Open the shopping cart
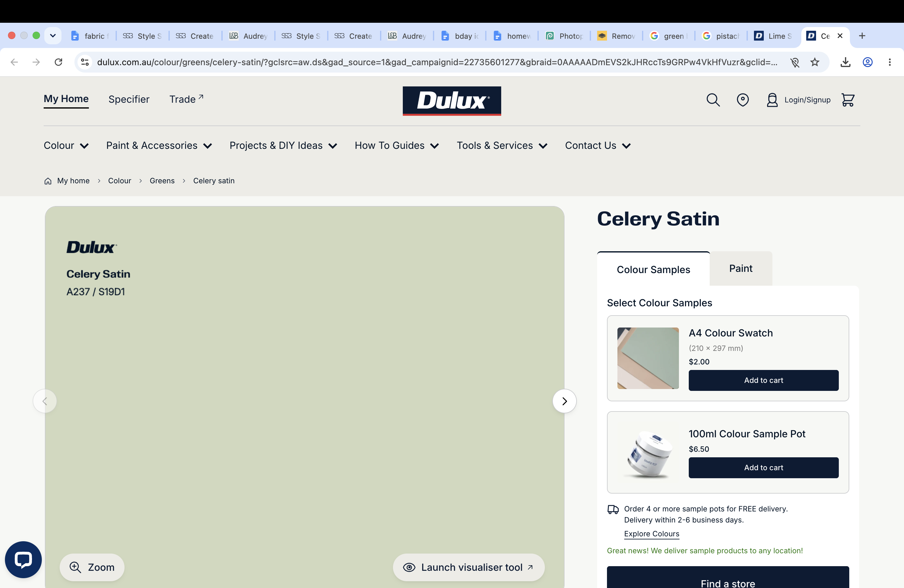 [x=848, y=100]
